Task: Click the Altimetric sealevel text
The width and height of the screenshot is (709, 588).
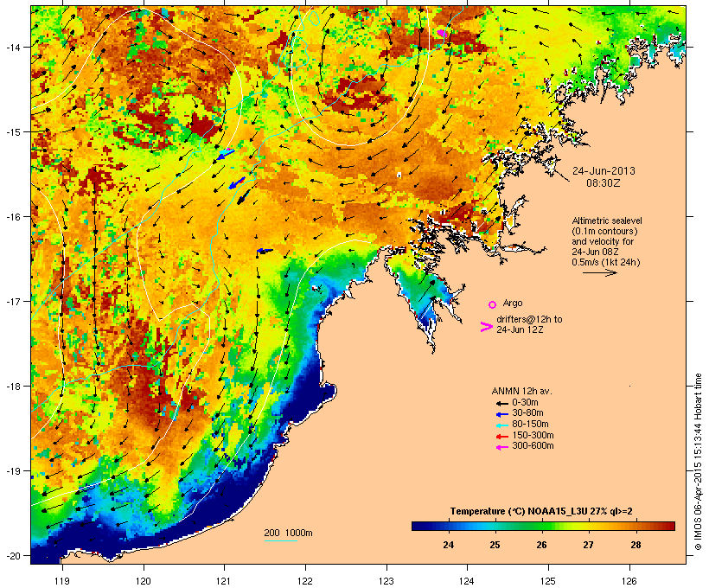Action: 607,220
